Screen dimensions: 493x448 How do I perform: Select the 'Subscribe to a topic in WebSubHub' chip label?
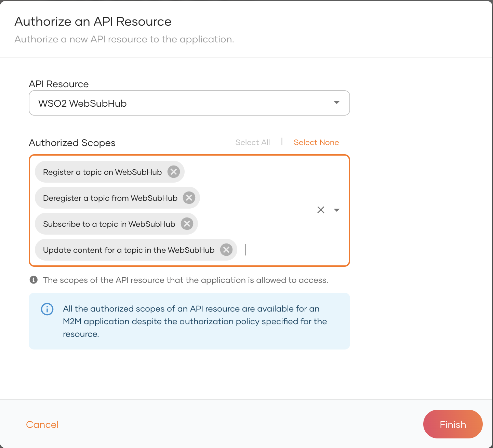[x=109, y=224]
